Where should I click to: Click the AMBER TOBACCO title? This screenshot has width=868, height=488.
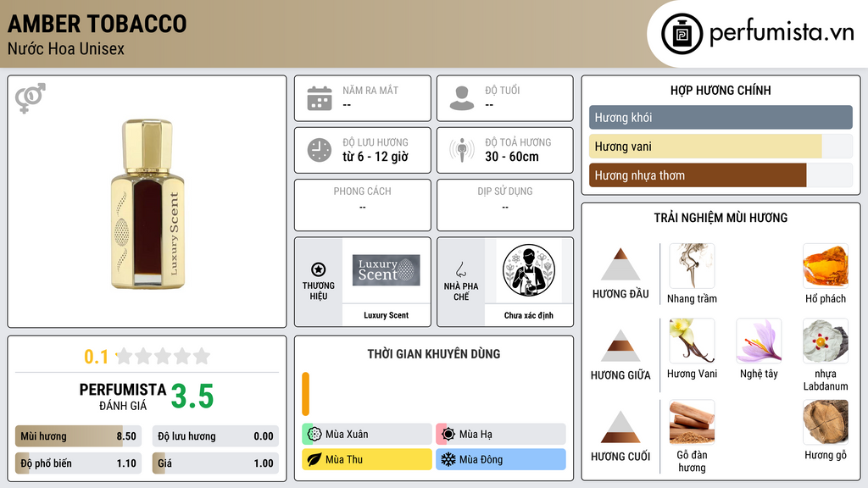tap(97, 24)
